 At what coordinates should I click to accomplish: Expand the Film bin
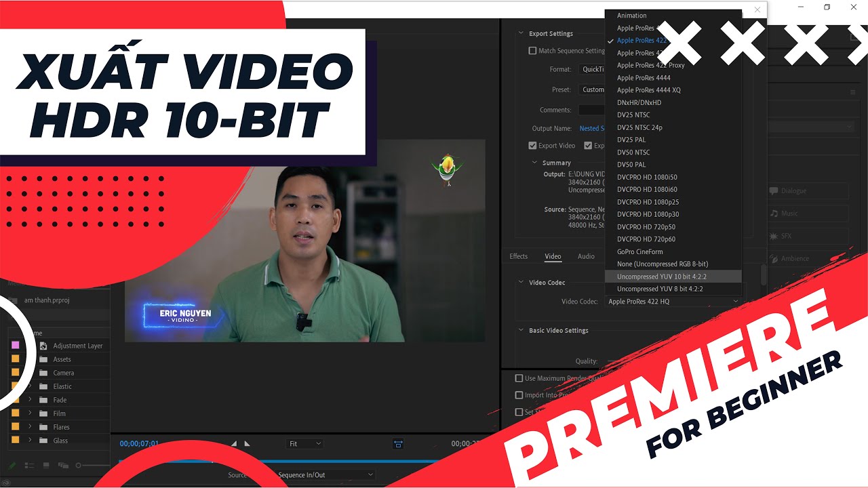coord(30,413)
